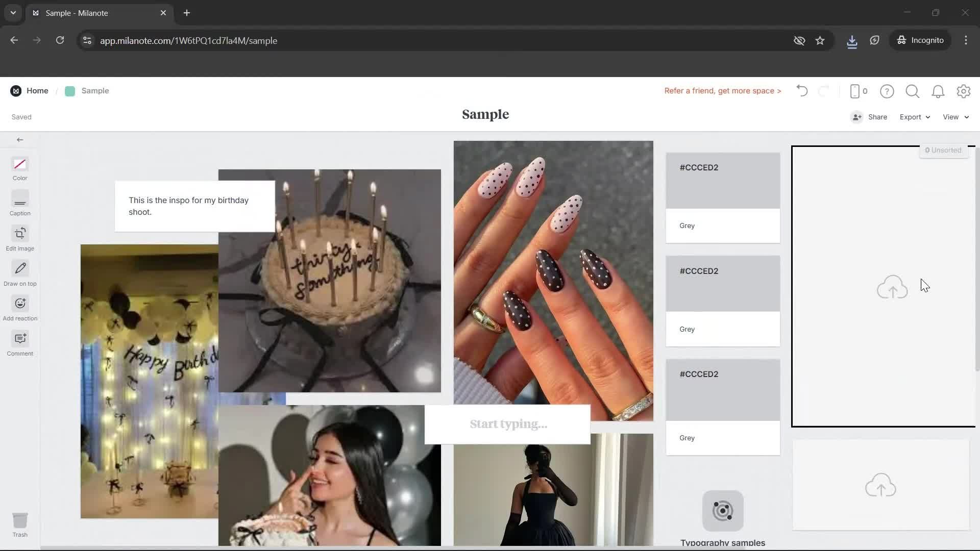Click the Redo arrow

click(x=824, y=91)
